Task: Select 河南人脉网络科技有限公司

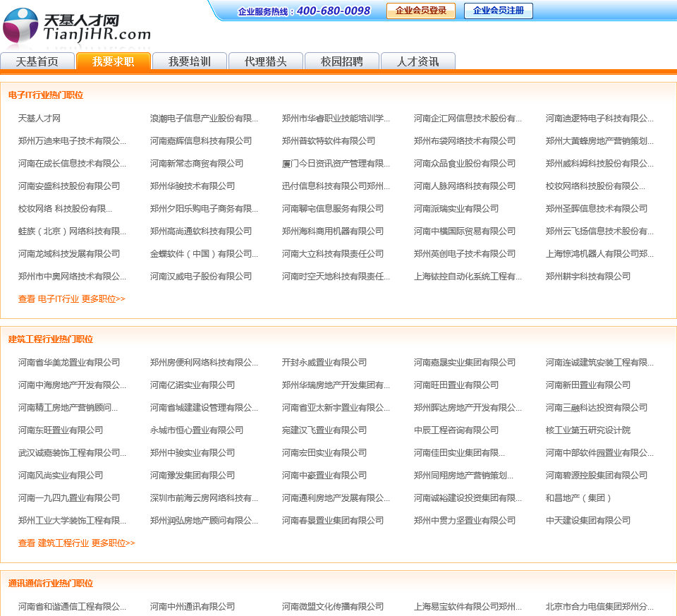Action: [x=465, y=186]
